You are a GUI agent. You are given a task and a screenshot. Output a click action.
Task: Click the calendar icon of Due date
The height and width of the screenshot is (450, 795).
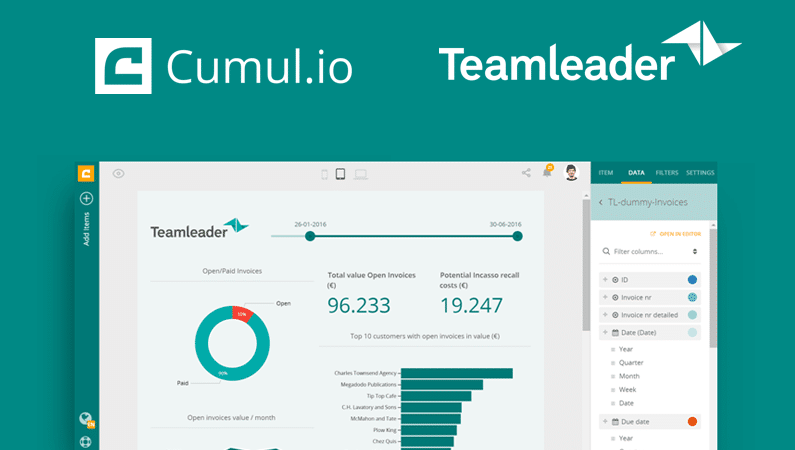point(615,422)
